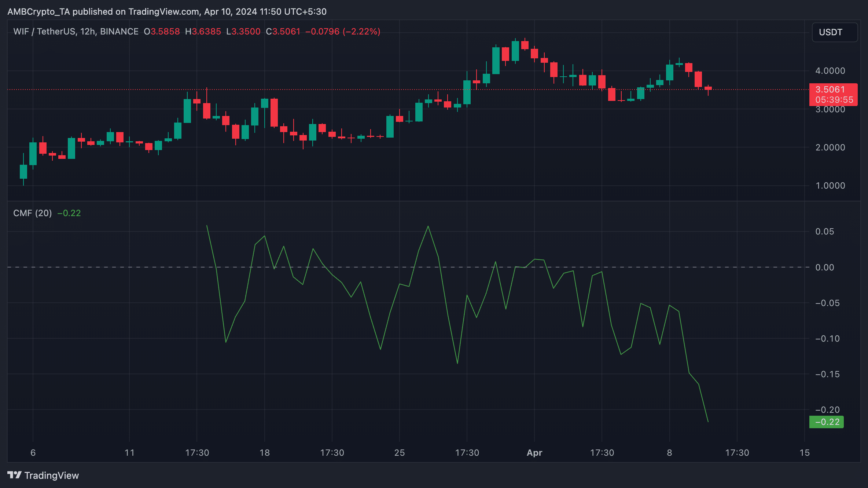Click the Apr label on time axis
Screen dimensions: 868x488
tap(534, 453)
